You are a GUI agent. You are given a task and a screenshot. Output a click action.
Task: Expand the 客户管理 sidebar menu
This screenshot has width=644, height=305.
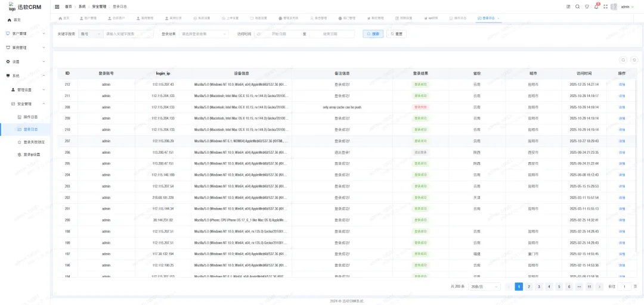click(x=24, y=33)
